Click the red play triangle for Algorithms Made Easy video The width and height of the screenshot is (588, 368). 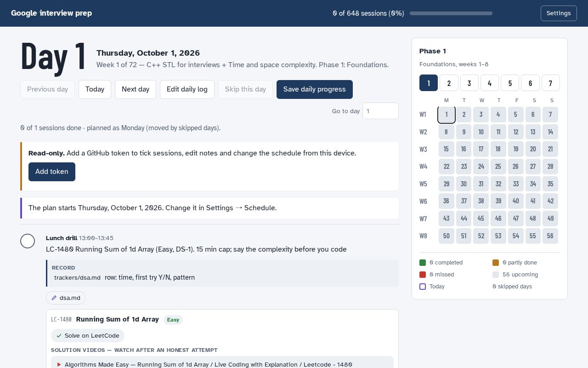[59, 365]
